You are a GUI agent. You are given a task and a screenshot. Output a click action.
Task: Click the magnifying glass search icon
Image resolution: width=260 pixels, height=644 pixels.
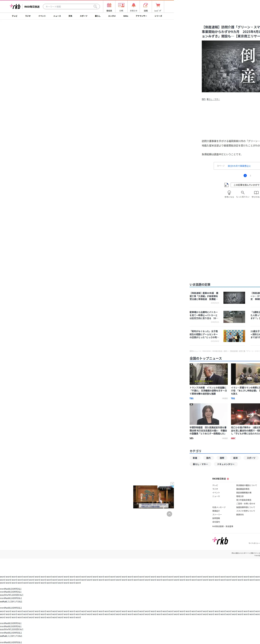click(95, 7)
